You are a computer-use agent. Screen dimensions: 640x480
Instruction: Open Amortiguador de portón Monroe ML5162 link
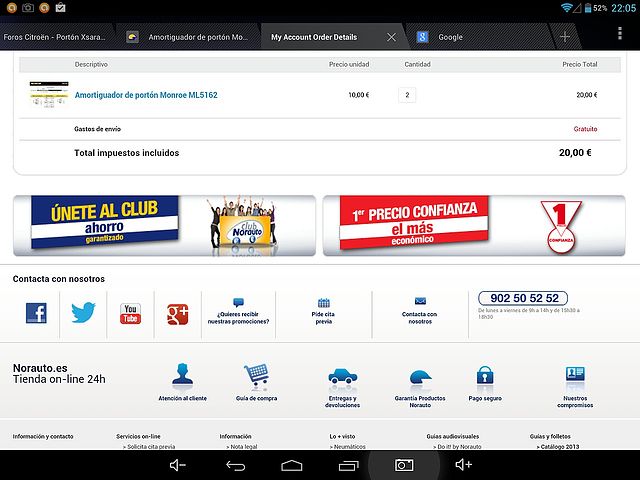[146, 95]
